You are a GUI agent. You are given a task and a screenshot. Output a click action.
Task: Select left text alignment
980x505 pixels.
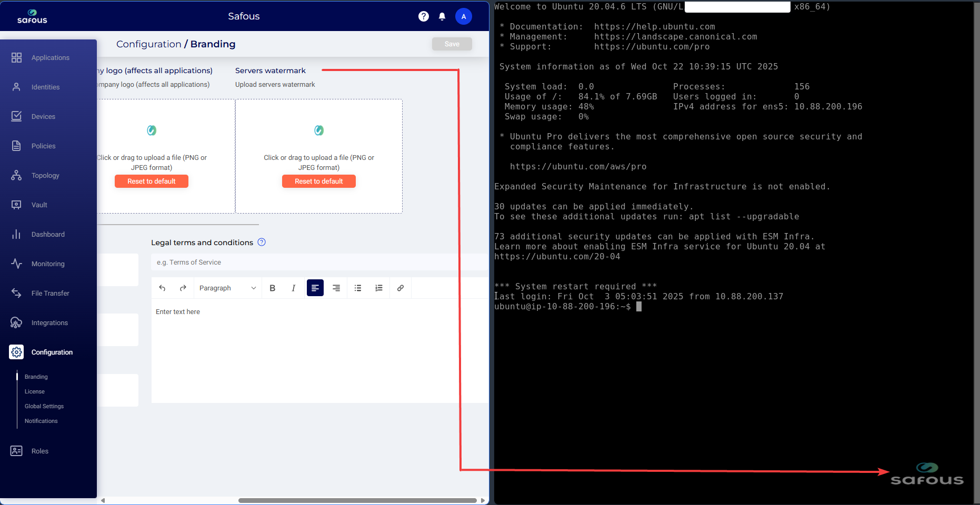tap(315, 288)
